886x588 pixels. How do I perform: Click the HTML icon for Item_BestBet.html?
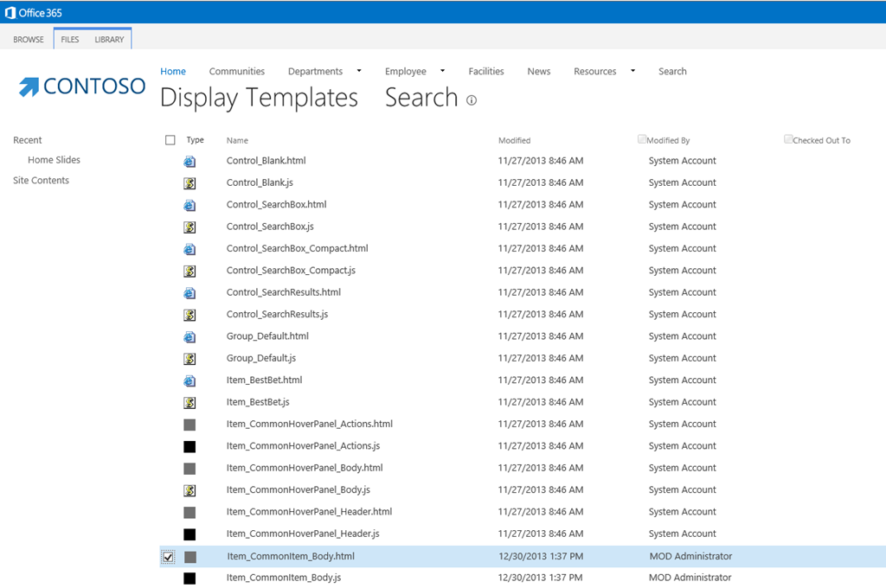tap(189, 380)
